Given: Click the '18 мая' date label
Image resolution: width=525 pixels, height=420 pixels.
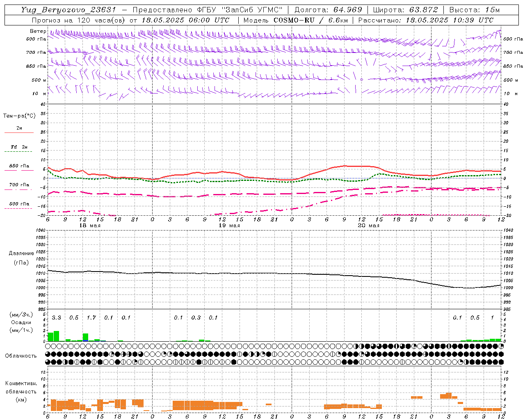Looking at the screenshot, I should coord(89,226).
